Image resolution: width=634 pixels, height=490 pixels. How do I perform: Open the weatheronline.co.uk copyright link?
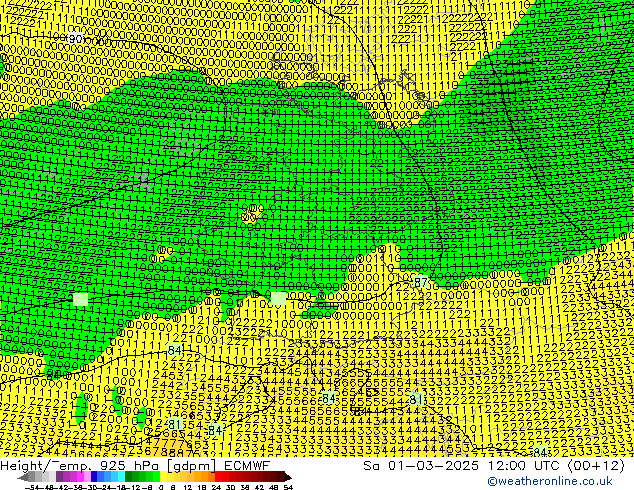pos(550,481)
